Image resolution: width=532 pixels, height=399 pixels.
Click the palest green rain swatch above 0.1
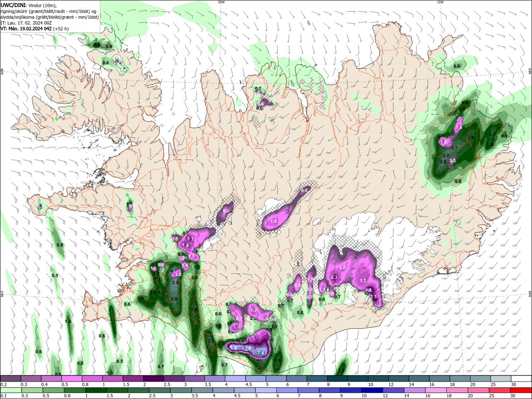[x=10, y=390]
